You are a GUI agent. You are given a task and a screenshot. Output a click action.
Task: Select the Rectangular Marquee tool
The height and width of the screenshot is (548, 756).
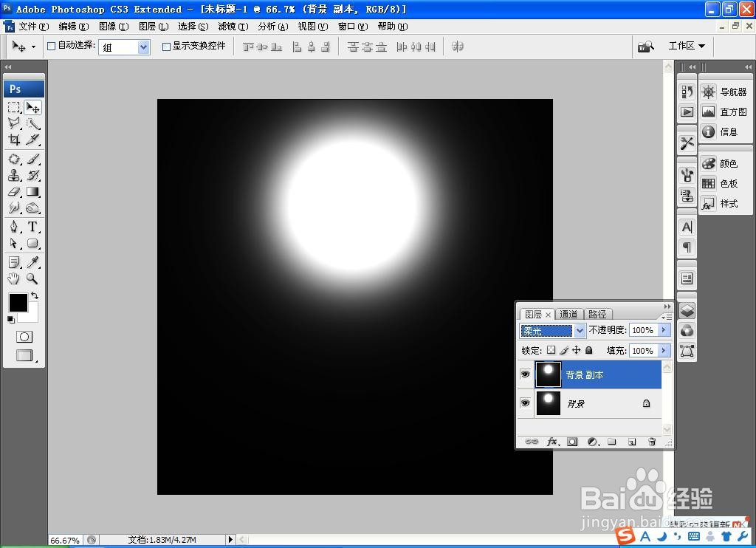[14, 107]
